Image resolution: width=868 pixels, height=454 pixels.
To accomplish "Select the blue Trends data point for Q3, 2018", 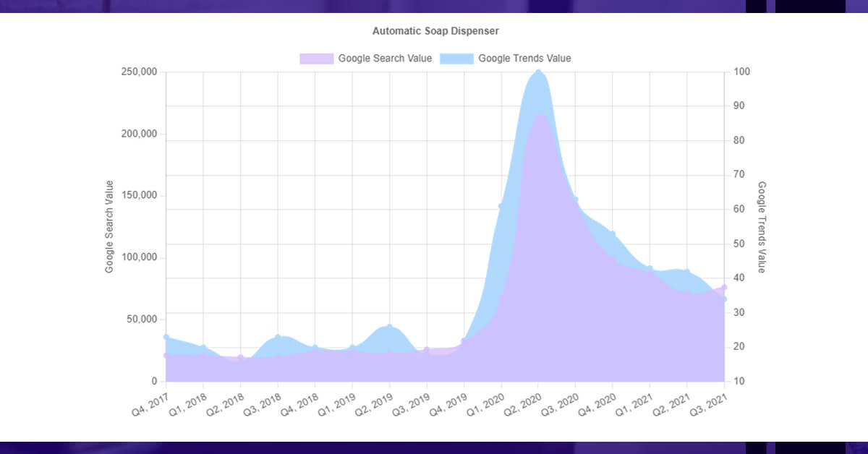I will [x=278, y=337].
